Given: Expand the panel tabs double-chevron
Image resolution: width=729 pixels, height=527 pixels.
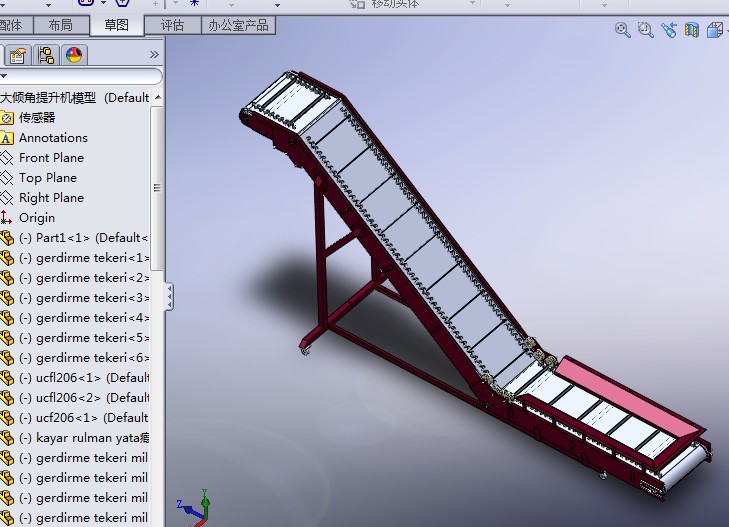Looking at the screenshot, I should 154,54.
